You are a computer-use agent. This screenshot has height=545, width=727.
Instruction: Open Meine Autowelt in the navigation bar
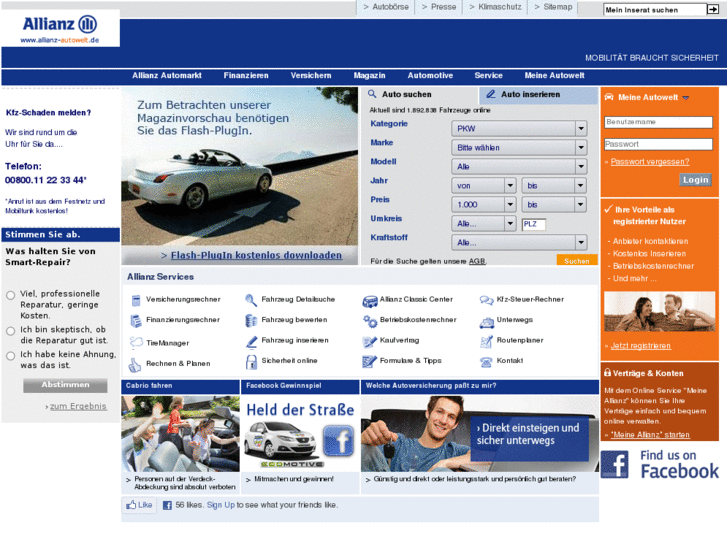[554, 76]
